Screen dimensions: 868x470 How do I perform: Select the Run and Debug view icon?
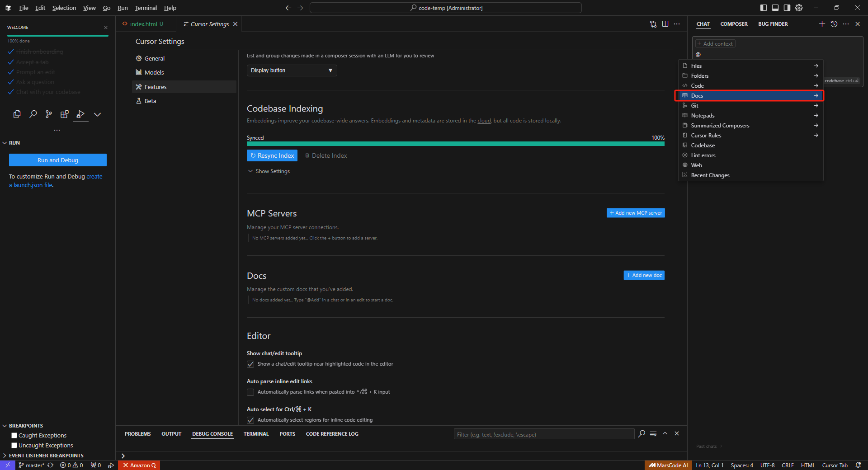(x=80, y=114)
